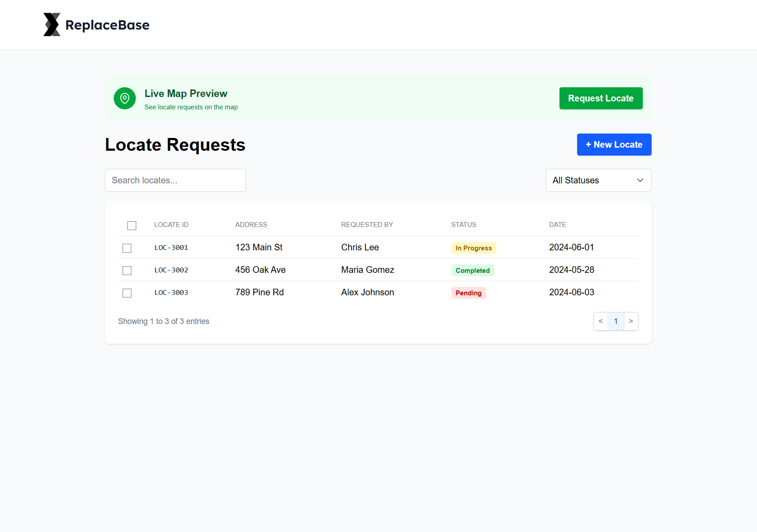Click the previous page arrow
Viewport: 757px width, 532px height.
[x=600, y=321]
